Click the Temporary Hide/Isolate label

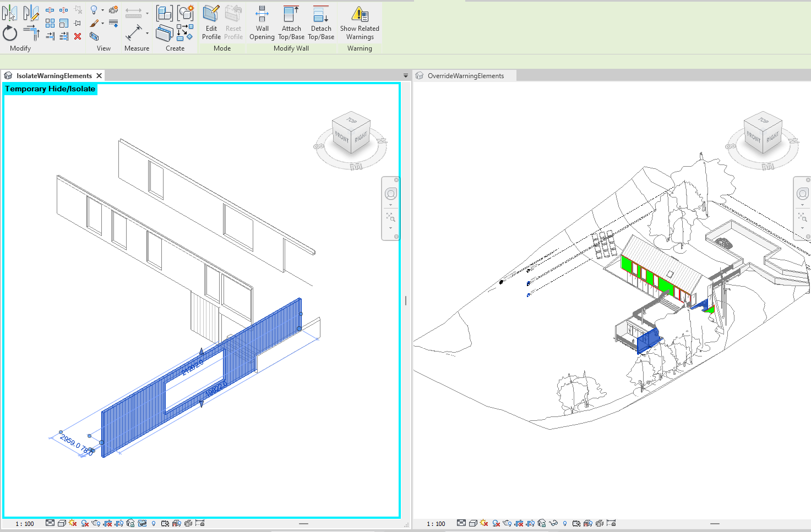pos(50,89)
